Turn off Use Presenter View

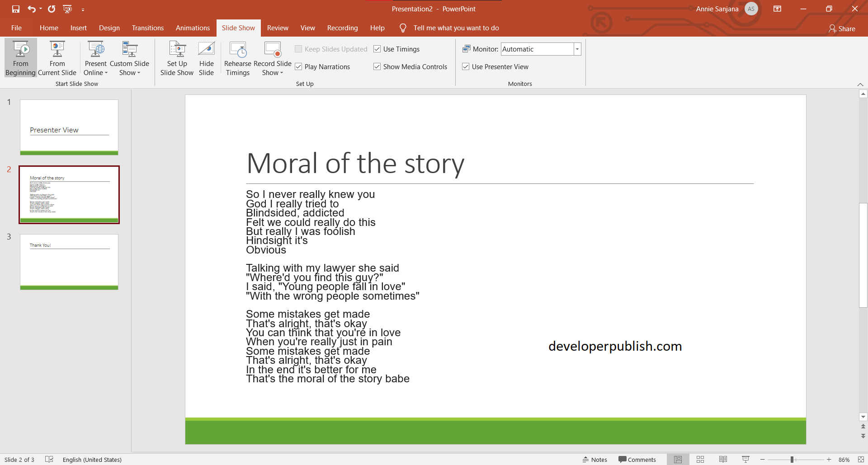pyautogui.click(x=466, y=66)
